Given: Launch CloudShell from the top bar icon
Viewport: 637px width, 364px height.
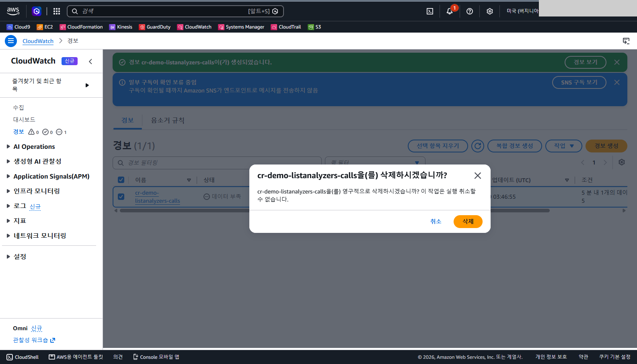Looking at the screenshot, I should pyautogui.click(x=430, y=11).
